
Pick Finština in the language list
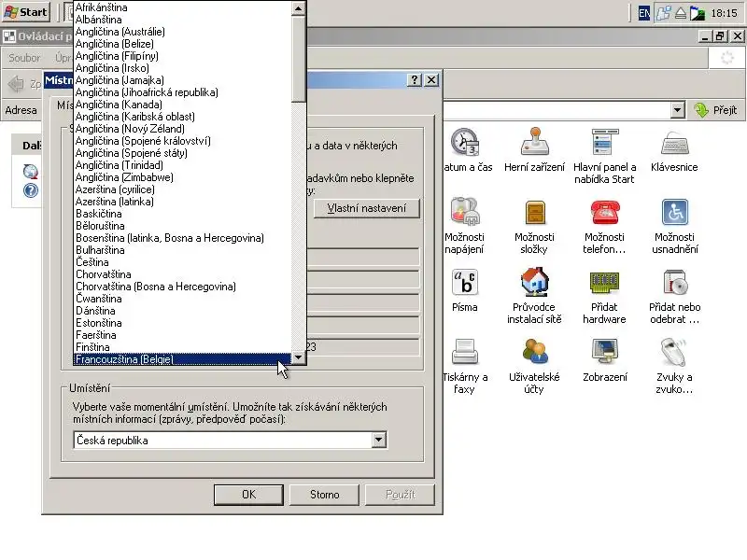point(183,347)
